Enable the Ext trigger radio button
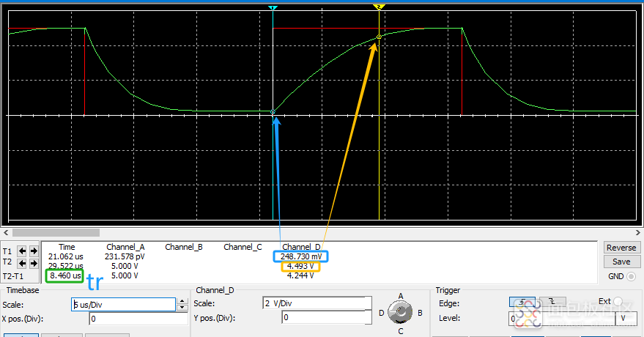 618,302
